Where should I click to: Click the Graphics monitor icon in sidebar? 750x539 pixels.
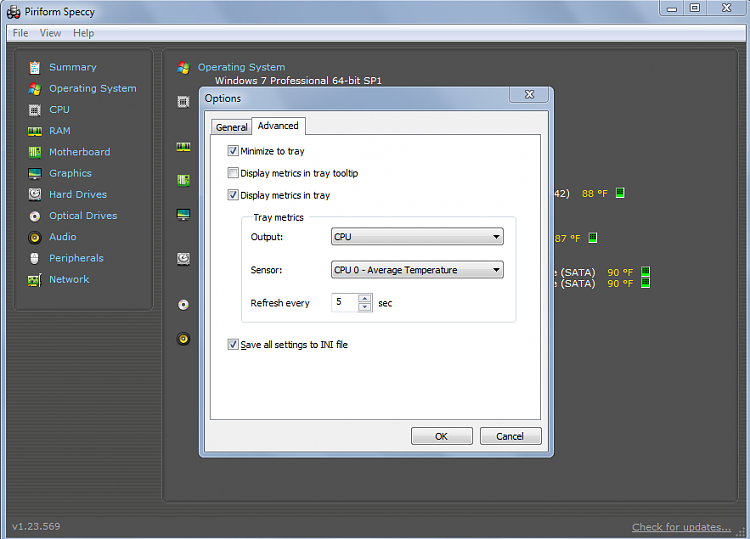[34, 174]
